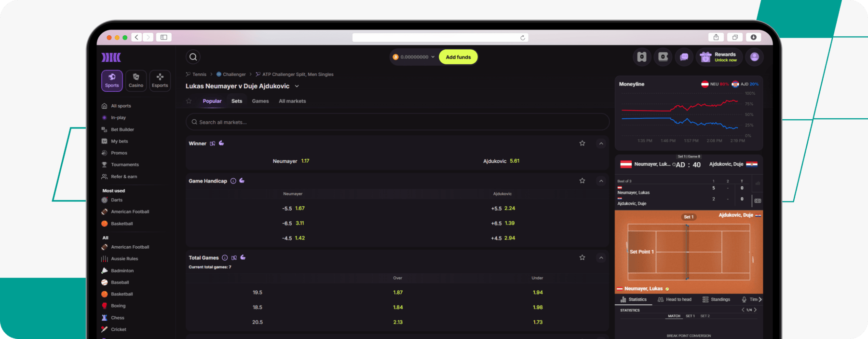Image resolution: width=868 pixels, height=339 pixels.
Task: Select MATCH statistics filter
Action: (674, 316)
